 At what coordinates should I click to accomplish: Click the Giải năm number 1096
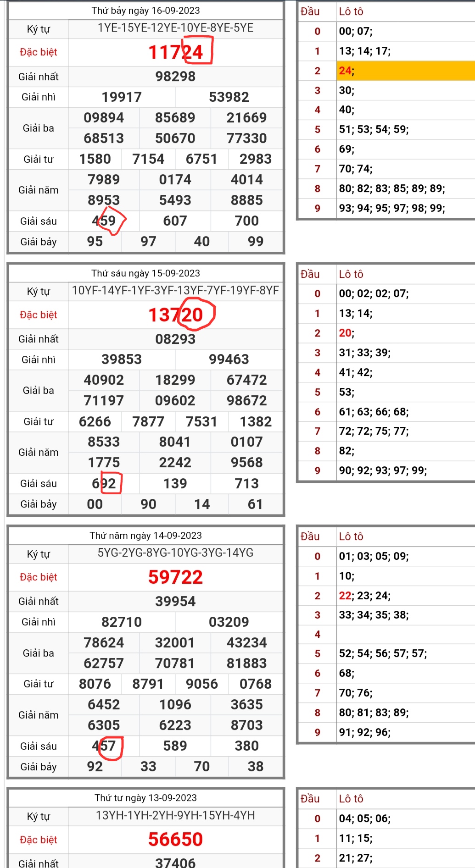pos(175,705)
